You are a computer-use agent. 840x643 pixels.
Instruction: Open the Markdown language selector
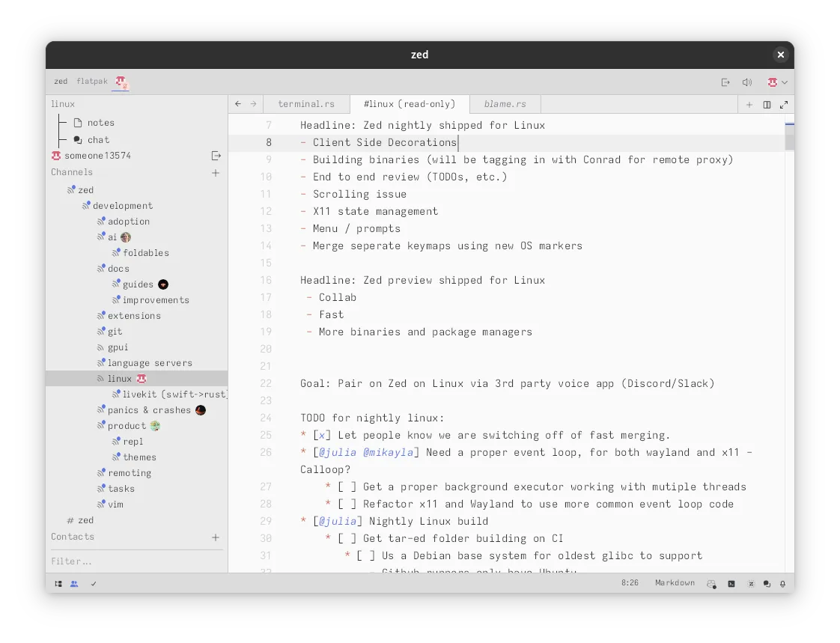[x=675, y=583]
